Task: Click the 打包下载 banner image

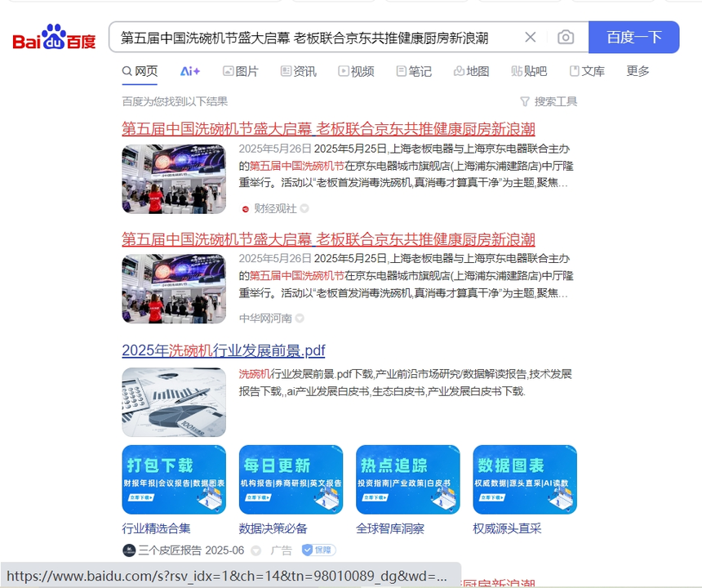Action: [x=174, y=479]
